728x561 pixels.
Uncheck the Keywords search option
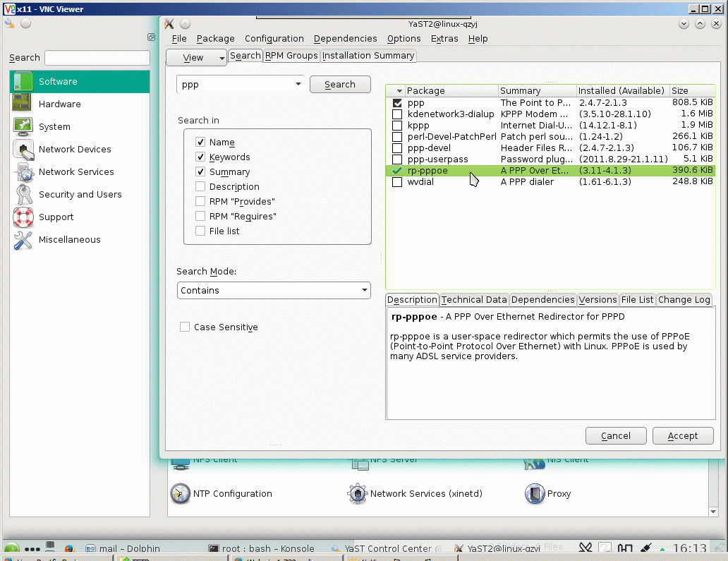[200, 157]
